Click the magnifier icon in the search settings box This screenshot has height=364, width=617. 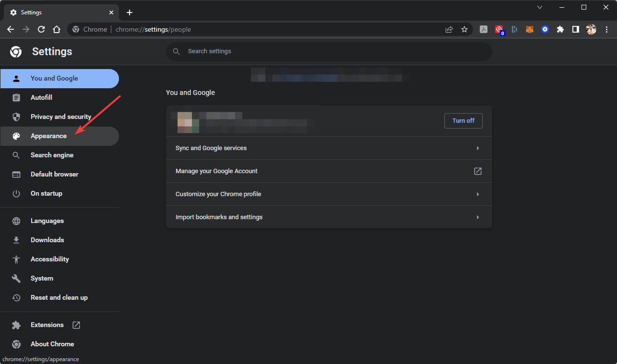pyautogui.click(x=177, y=51)
